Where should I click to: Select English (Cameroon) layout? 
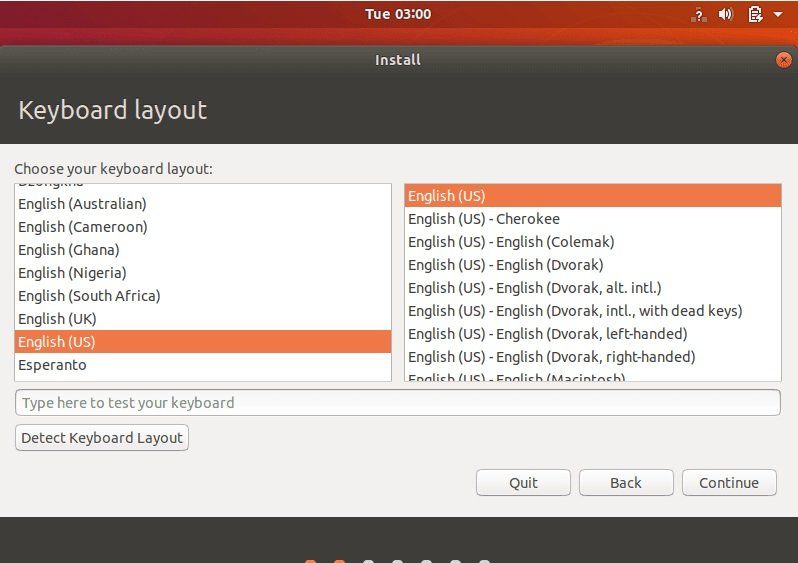203,227
